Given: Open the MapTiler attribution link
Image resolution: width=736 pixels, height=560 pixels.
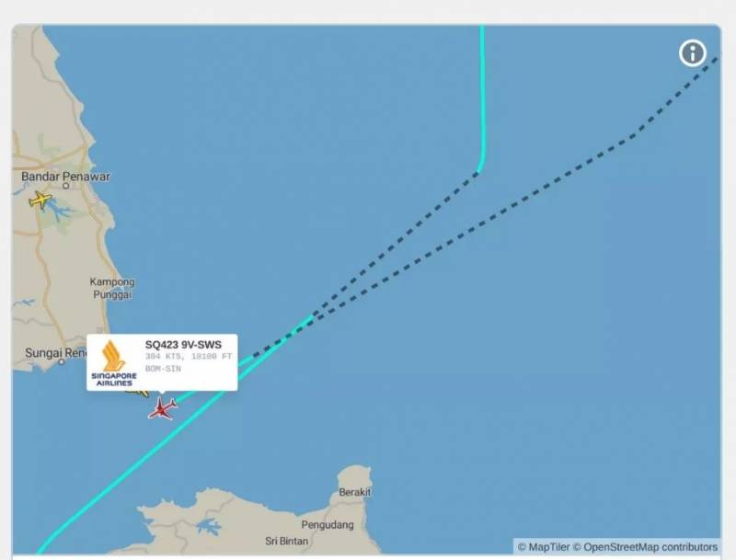Looking at the screenshot, I should pyautogui.click(x=544, y=547).
